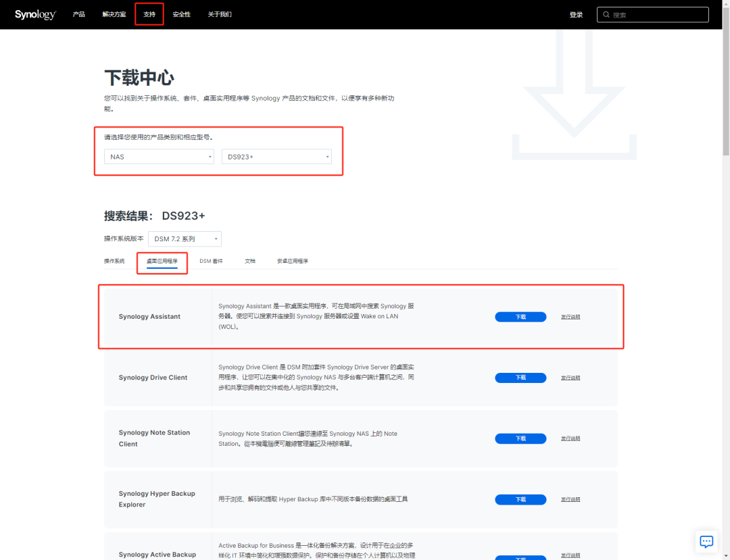The image size is (730, 560).
Task: Open the 关于我们 menu
Action: point(220,14)
